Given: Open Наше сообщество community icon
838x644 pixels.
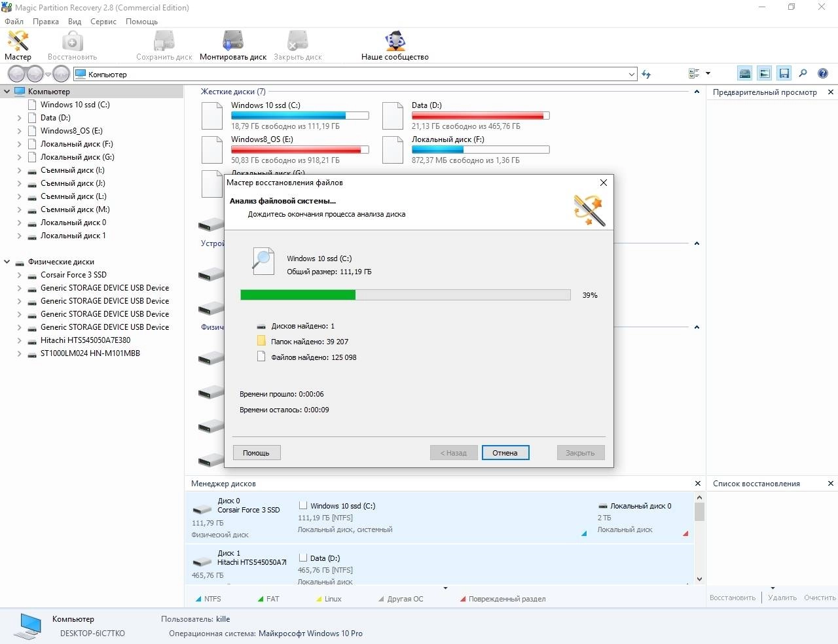Looking at the screenshot, I should tap(395, 45).
